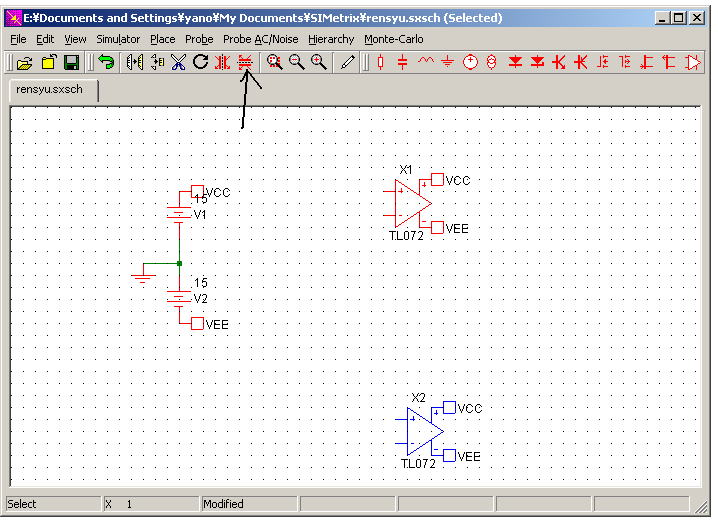The height and width of the screenshot is (522, 718).
Task: Save the schematic with the floppy icon
Action: (x=71, y=62)
